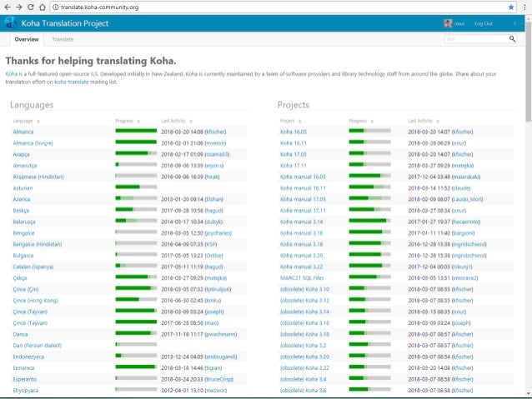This screenshot has height=399, width=532.
Task: Open the koha-translate mailing list link
Action: point(71,82)
